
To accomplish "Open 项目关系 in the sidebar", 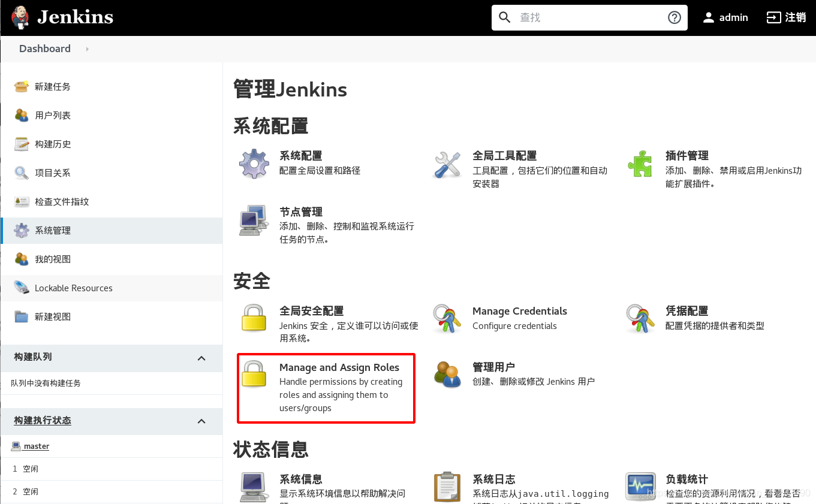I will pos(53,173).
